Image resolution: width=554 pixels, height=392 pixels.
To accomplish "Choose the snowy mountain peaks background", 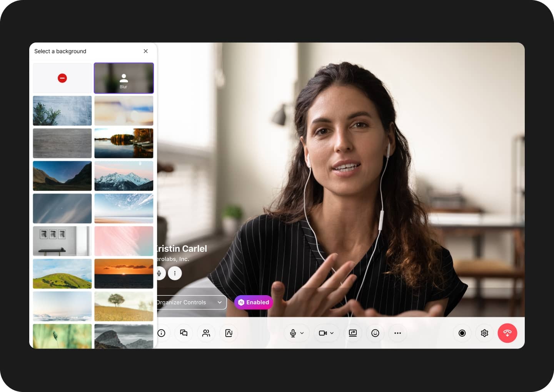I will coord(124,176).
